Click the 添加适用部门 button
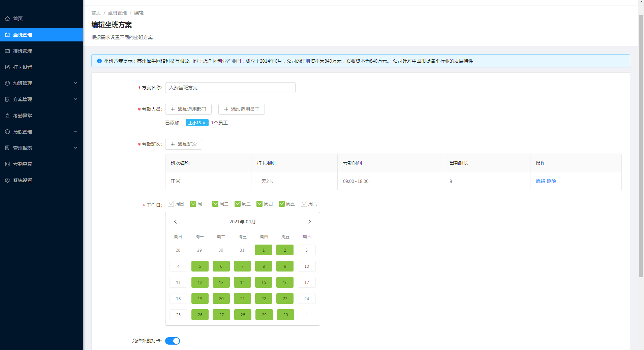Screen dimensions: 644x350 coord(188,109)
